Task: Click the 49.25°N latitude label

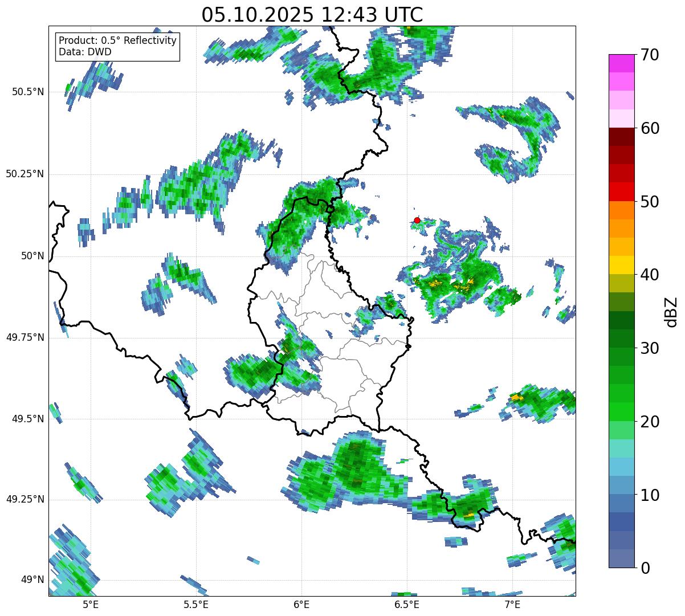Action: click(25, 500)
